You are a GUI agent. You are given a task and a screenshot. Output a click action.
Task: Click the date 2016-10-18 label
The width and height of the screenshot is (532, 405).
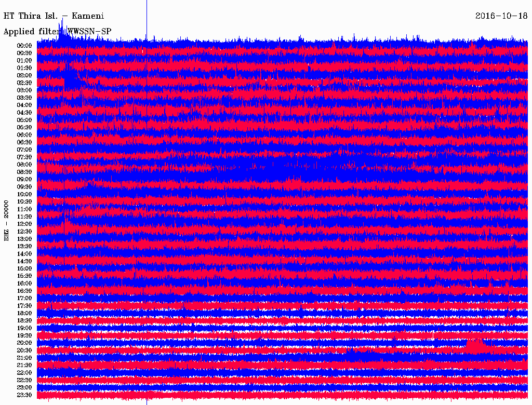click(x=501, y=16)
